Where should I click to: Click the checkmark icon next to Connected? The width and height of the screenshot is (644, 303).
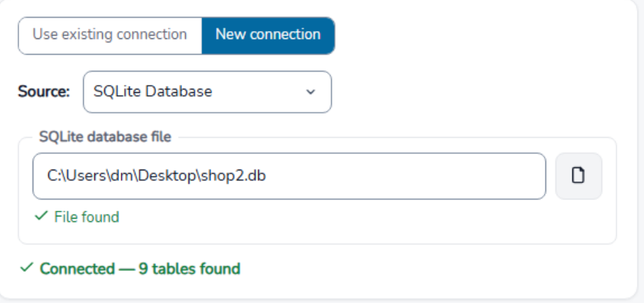click(27, 268)
